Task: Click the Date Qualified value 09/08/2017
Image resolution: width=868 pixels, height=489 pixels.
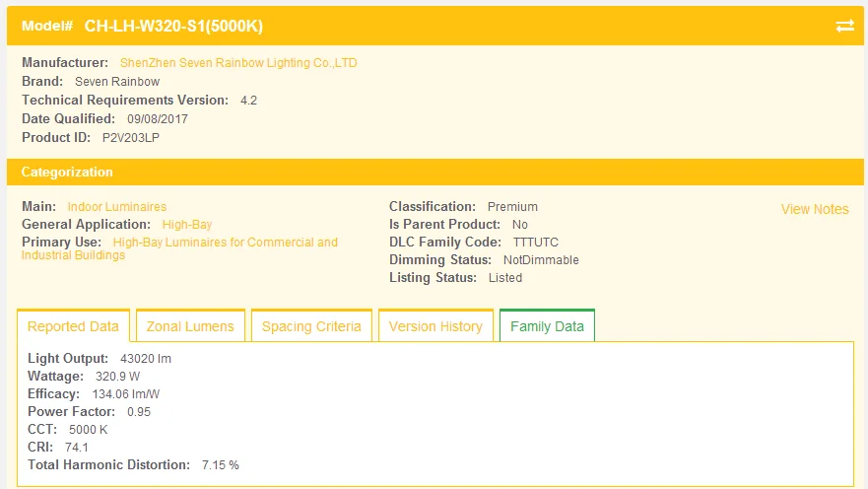Action: click(158, 119)
